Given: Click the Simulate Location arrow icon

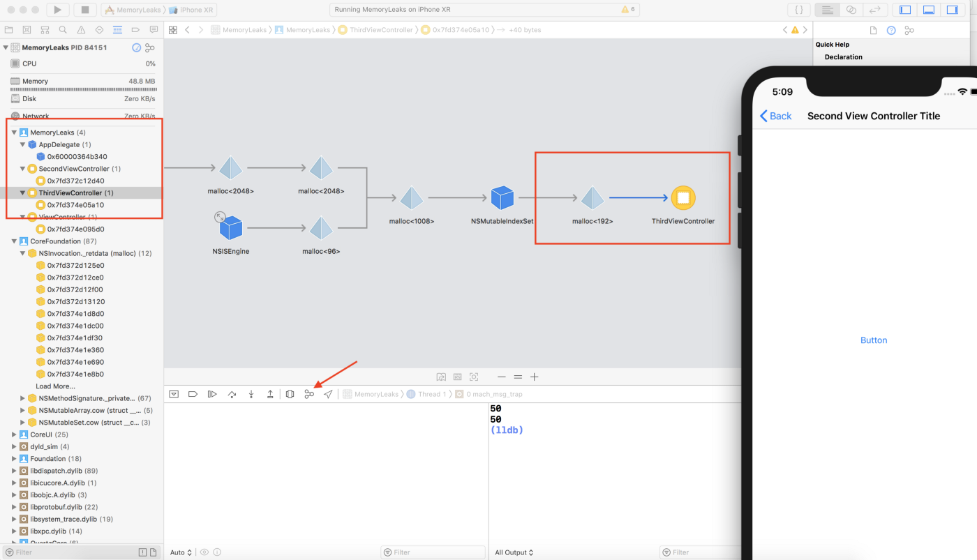Looking at the screenshot, I should 328,394.
